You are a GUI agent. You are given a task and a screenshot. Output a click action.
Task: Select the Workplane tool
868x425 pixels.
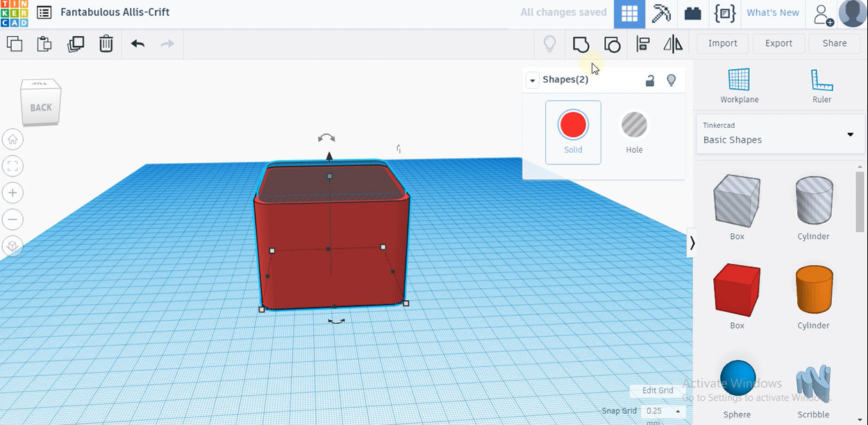(739, 85)
